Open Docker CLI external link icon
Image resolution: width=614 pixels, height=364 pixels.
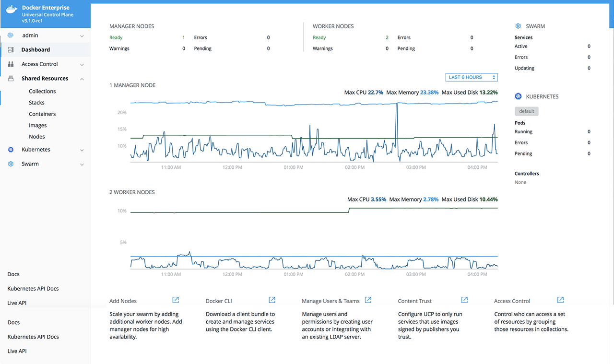point(272,300)
